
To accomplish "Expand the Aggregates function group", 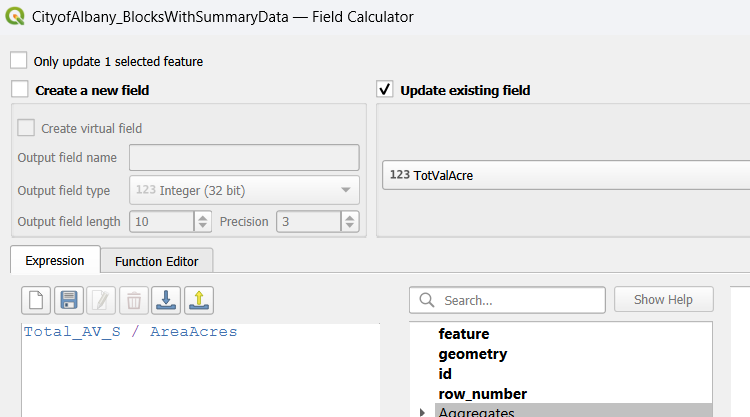I will 422,412.
